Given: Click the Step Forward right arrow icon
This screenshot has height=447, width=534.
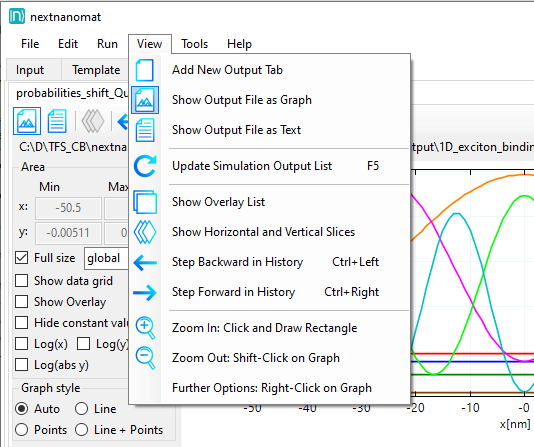Looking at the screenshot, I should [x=145, y=292].
